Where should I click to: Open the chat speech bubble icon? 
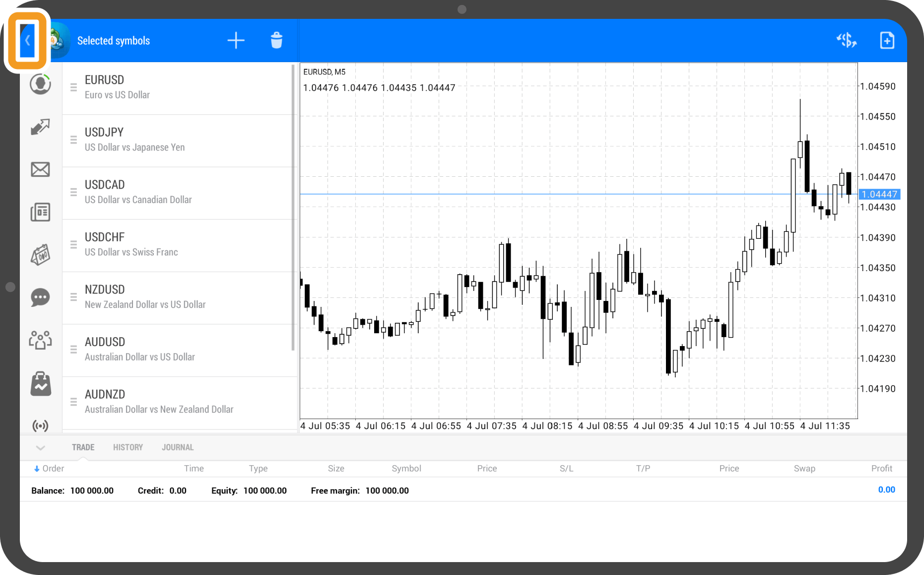[40, 298]
